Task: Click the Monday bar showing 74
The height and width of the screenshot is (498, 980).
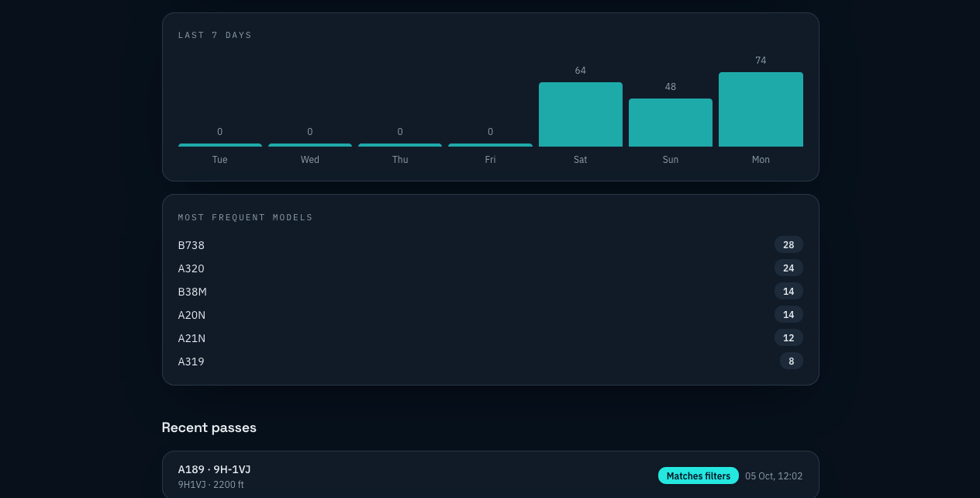Action: 761,109
